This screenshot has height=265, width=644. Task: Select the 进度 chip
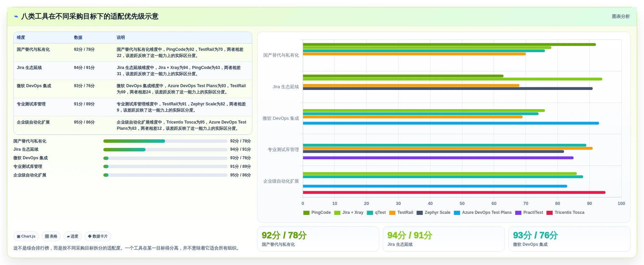[72, 236]
